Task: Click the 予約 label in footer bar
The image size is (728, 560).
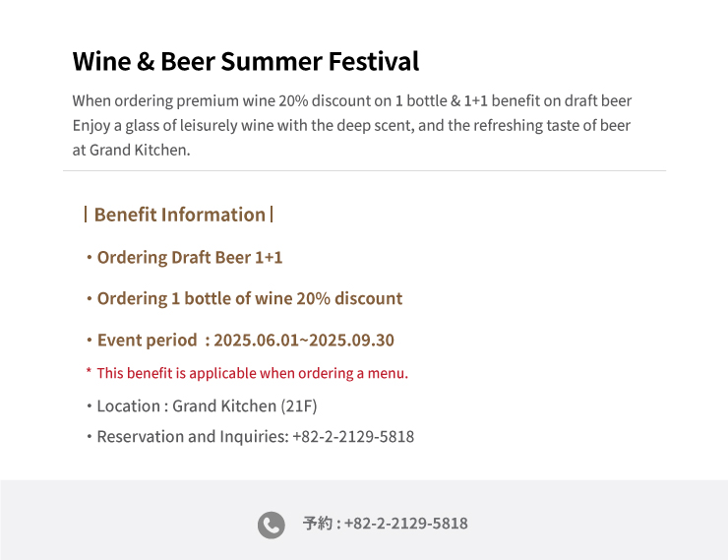Action: tap(318, 524)
